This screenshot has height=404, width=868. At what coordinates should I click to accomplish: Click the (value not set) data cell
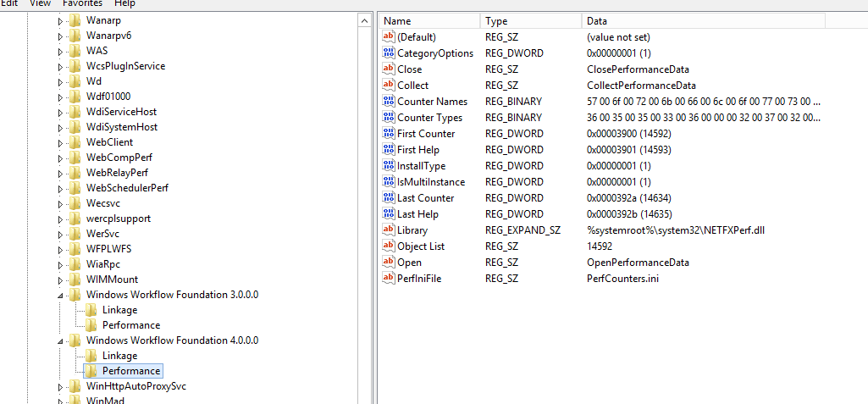click(x=618, y=37)
